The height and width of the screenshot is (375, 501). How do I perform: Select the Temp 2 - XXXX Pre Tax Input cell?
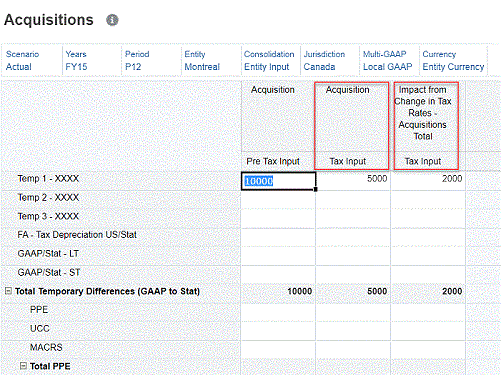(278, 200)
